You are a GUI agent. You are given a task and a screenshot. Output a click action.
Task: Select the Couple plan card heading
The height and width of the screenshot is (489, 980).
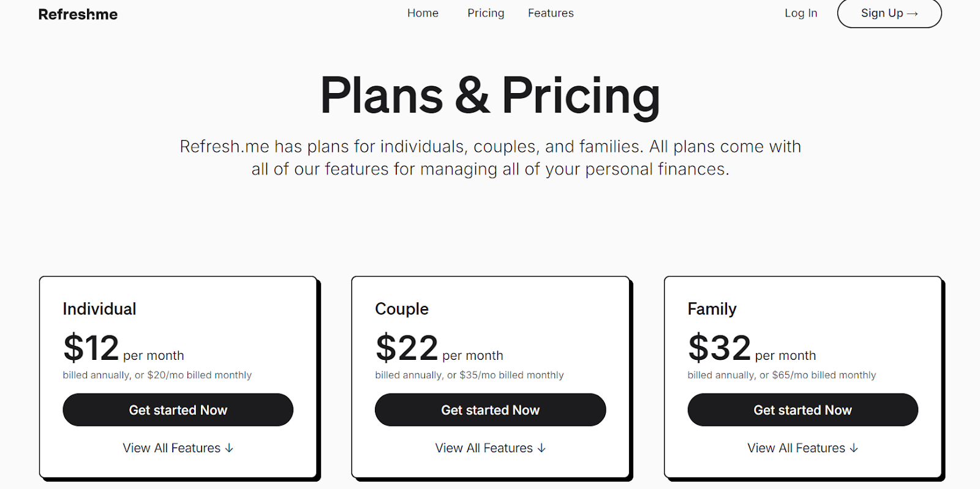[x=402, y=309]
